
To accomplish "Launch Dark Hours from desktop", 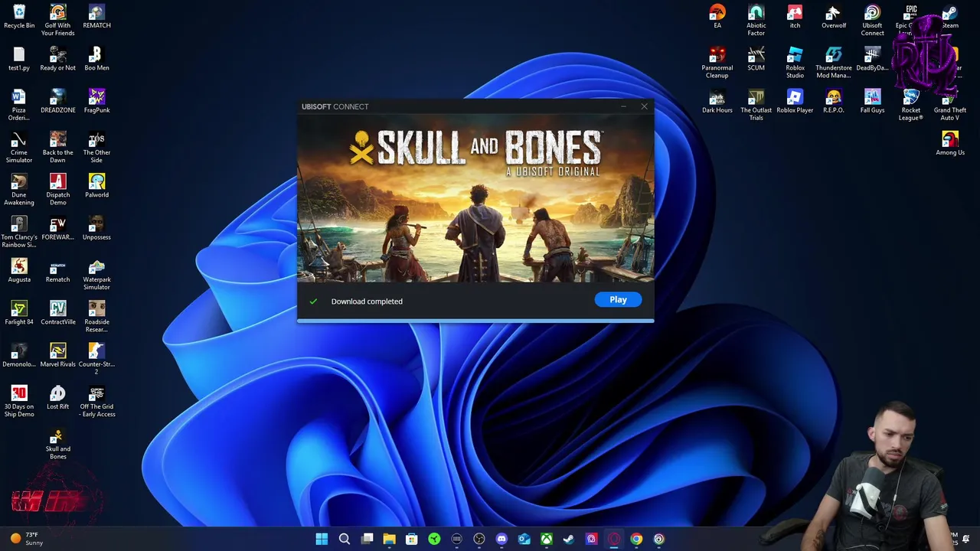I will point(717,101).
